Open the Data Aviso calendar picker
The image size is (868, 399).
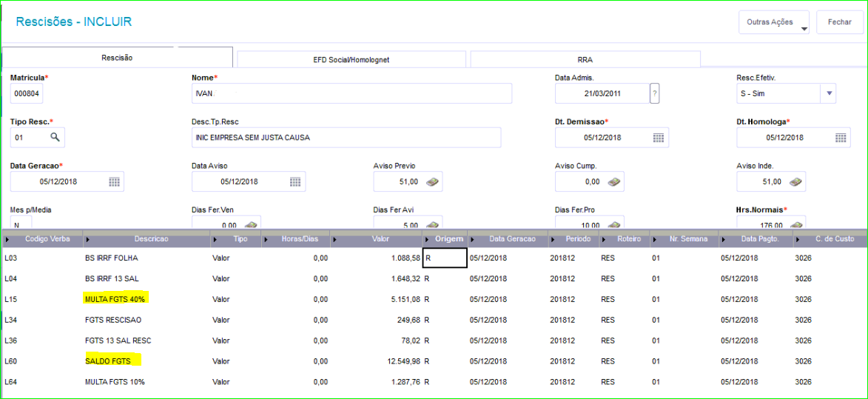tap(295, 181)
